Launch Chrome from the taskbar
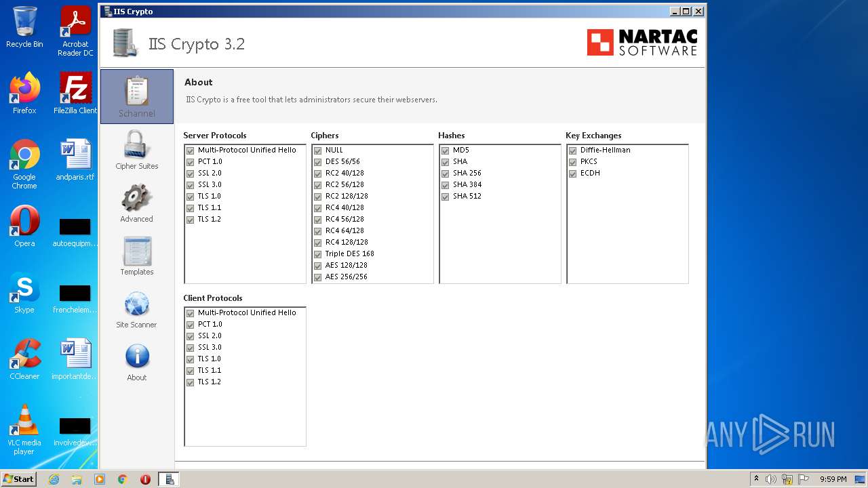Image resolution: width=868 pixels, height=488 pixels. pyautogui.click(x=123, y=479)
